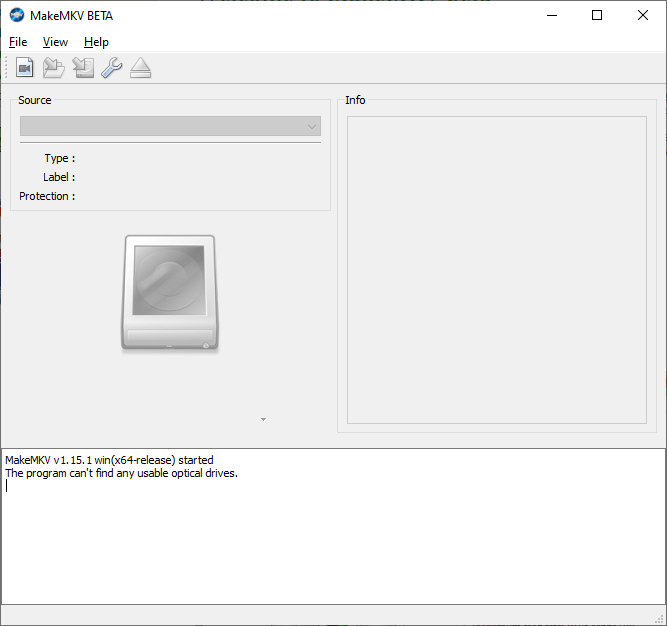Eject the disc using the eject icon
Screen dimensions: 667x626
click(140, 68)
